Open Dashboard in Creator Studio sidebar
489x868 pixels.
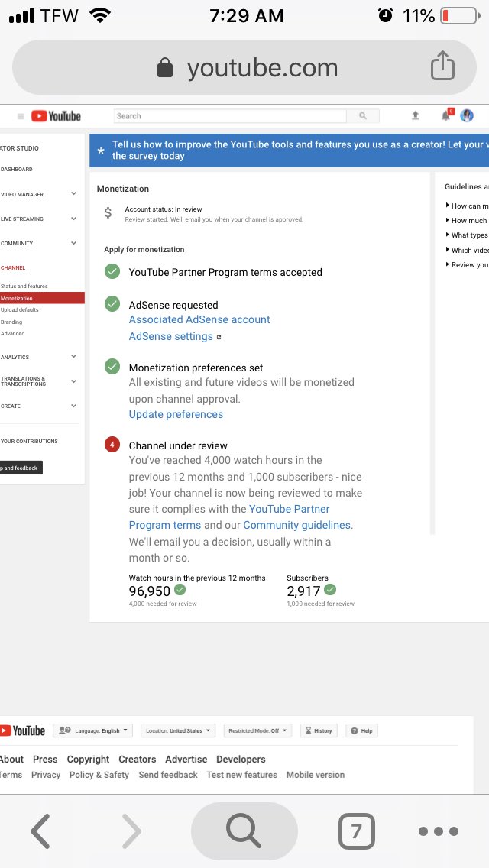click(16, 170)
